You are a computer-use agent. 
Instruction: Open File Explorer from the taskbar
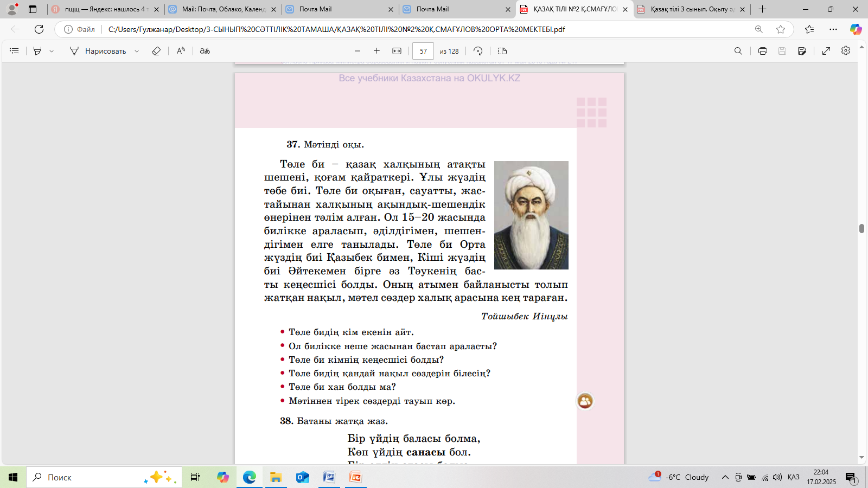click(x=276, y=477)
